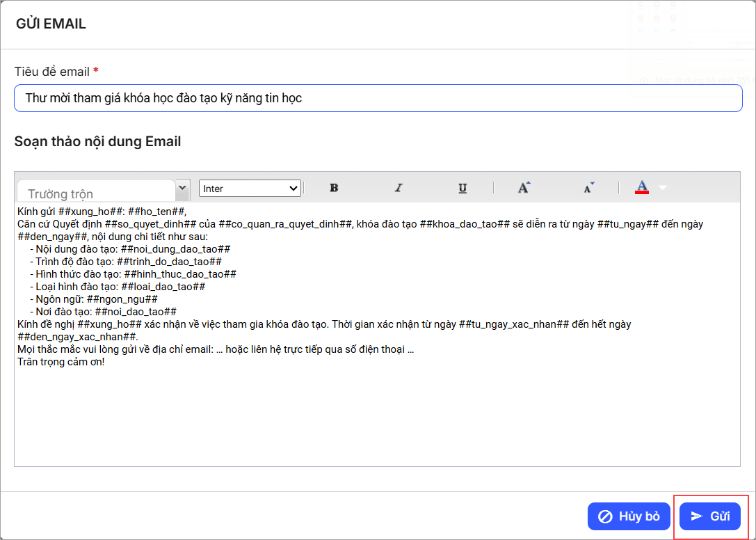This screenshot has height=540, width=756.
Task: Click into the email body text area
Action: (x=377, y=418)
